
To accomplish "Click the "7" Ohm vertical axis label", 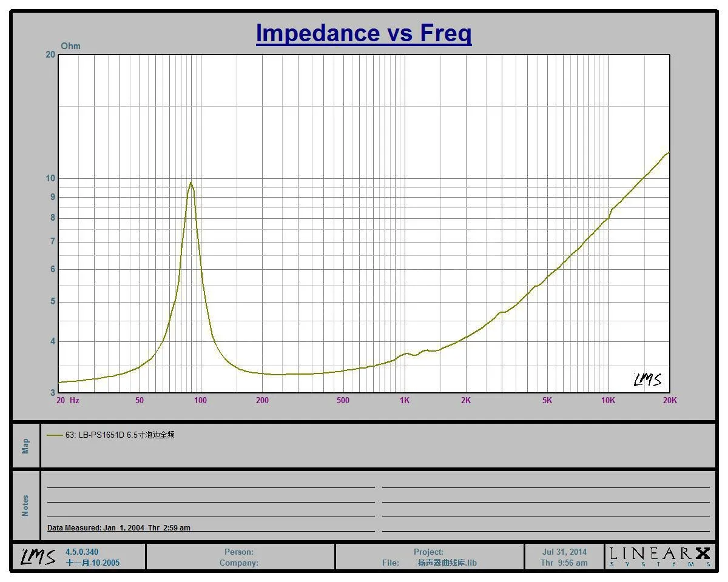I will tap(53, 242).
